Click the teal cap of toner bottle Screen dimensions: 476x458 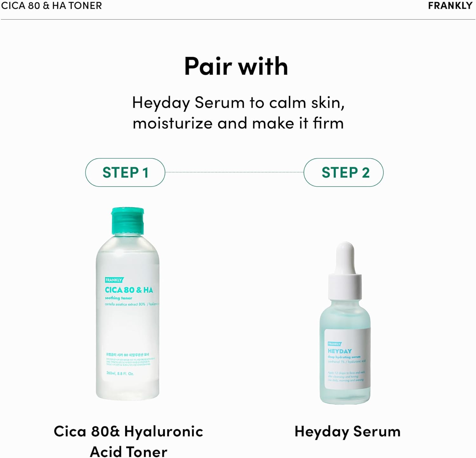(128, 221)
